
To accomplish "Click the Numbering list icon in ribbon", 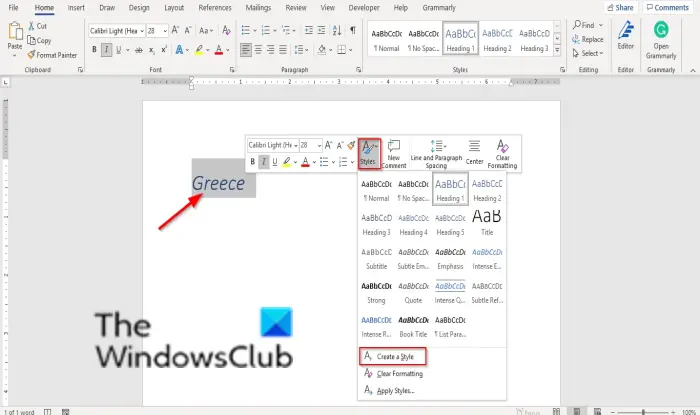I will [266, 30].
